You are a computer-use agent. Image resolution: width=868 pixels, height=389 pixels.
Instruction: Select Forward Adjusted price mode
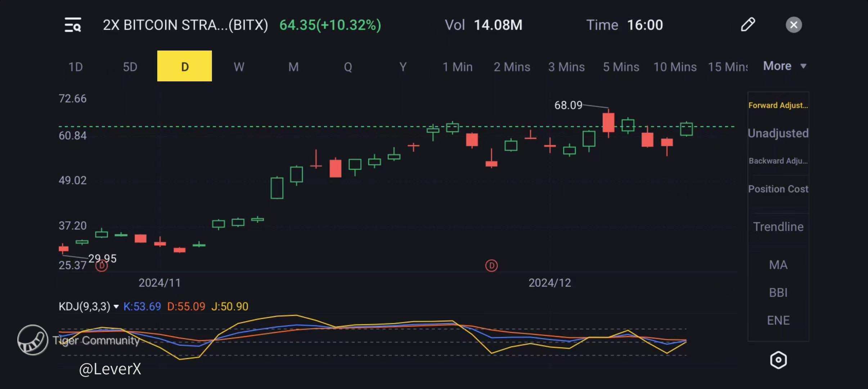[x=778, y=105]
